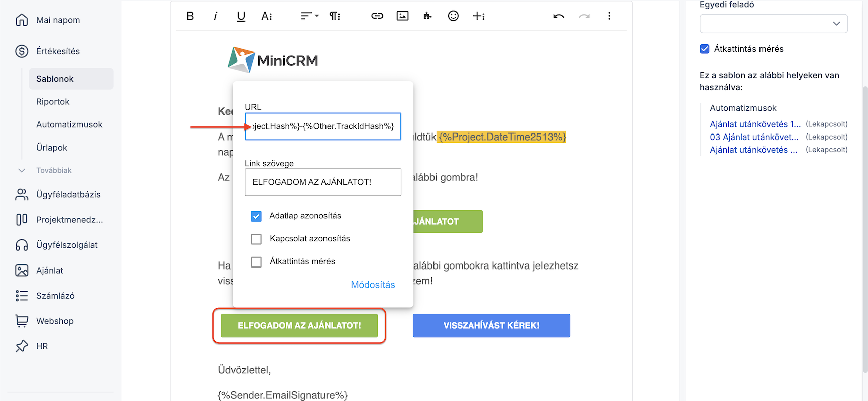The width and height of the screenshot is (868, 401).
Task: Click the puzzle piece variable icon
Action: (x=427, y=16)
